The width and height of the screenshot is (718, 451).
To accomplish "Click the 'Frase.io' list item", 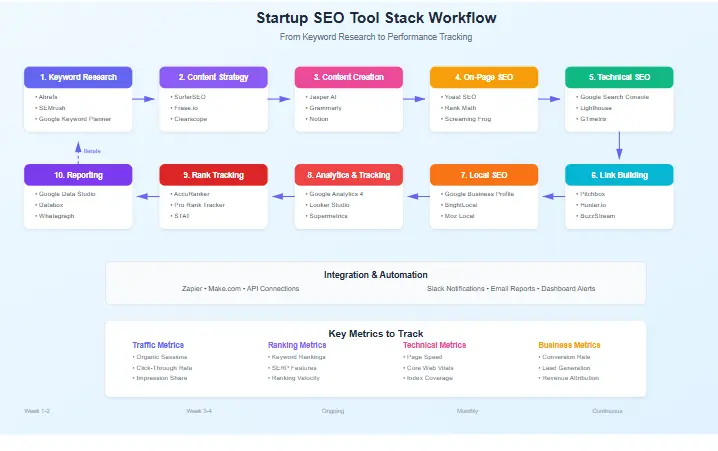I will [x=184, y=108].
